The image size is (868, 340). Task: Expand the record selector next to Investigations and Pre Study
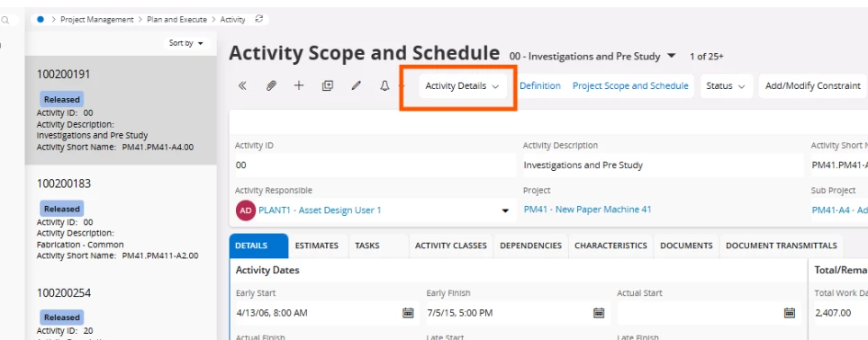click(x=672, y=56)
